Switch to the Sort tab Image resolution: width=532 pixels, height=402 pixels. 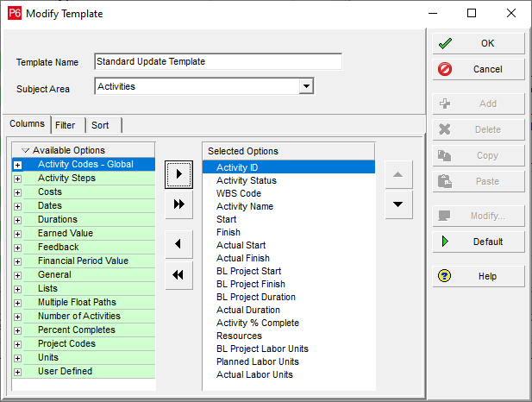[100, 125]
